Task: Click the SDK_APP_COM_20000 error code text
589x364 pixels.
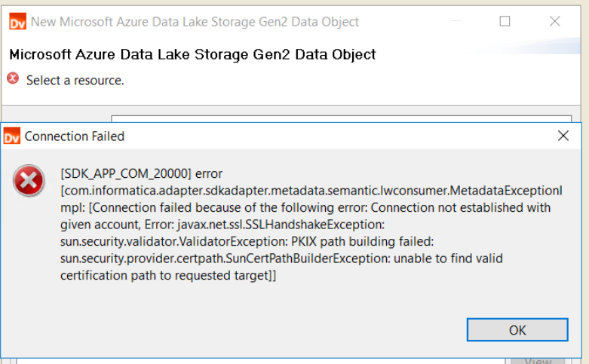Action: pos(126,174)
